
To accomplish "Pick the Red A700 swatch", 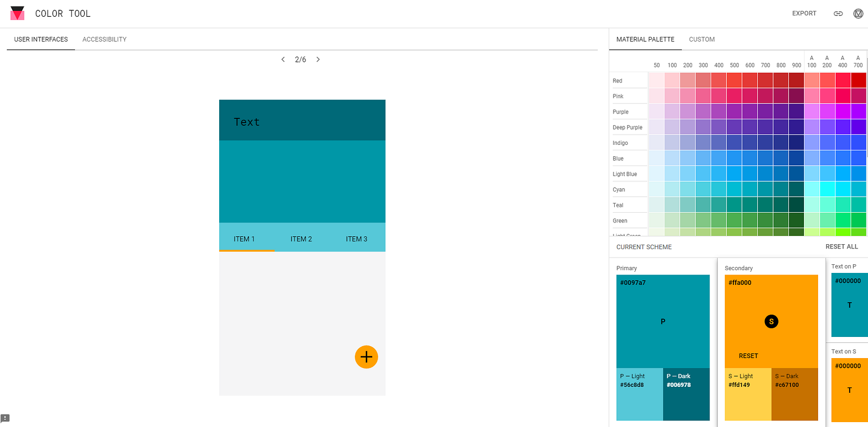I will pos(858,80).
